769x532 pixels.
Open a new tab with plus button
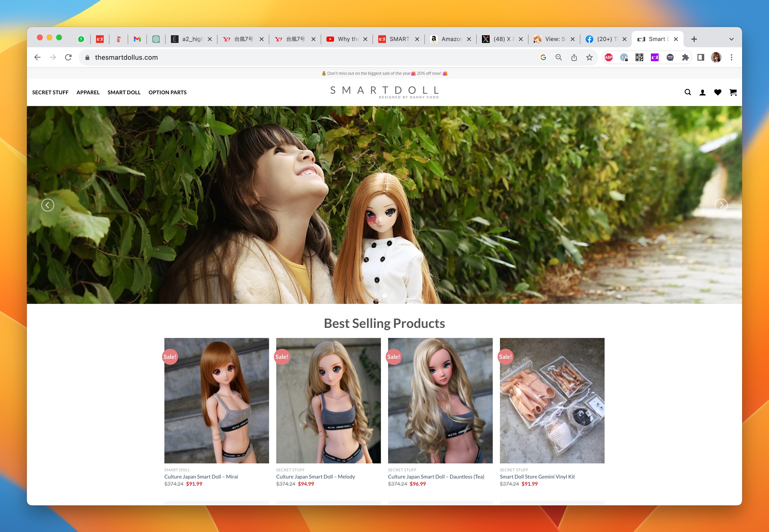coord(694,39)
